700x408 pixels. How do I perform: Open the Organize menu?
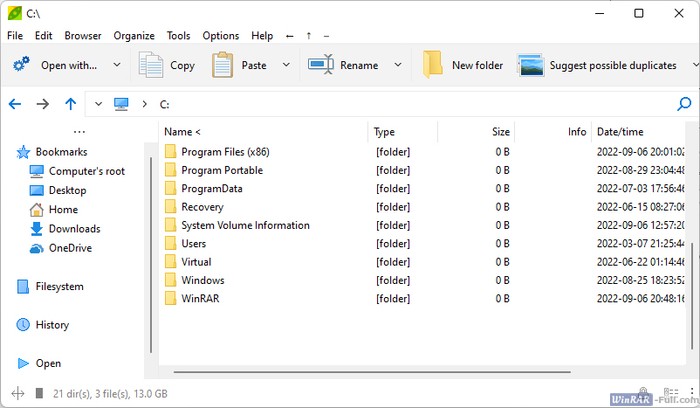134,35
